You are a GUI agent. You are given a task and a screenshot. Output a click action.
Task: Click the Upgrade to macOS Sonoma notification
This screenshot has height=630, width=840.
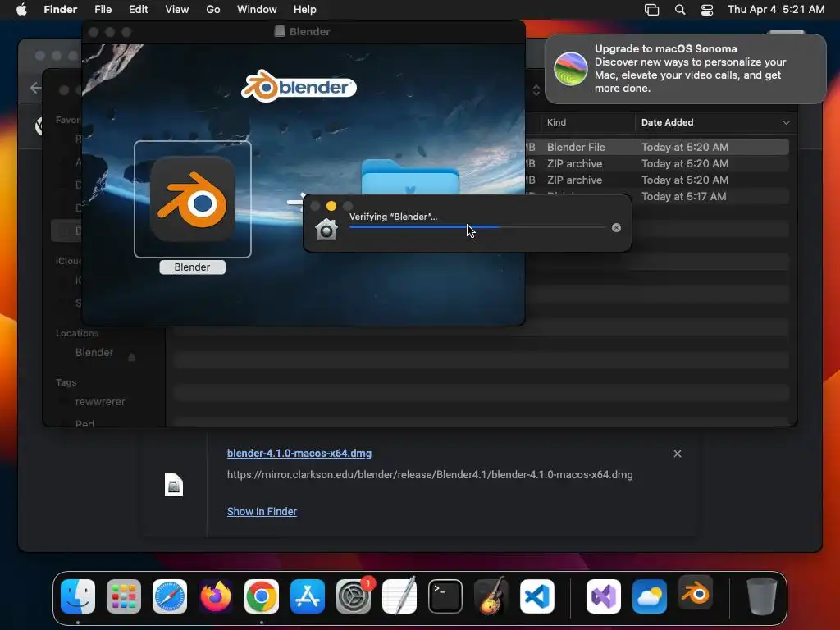tap(686, 69)
